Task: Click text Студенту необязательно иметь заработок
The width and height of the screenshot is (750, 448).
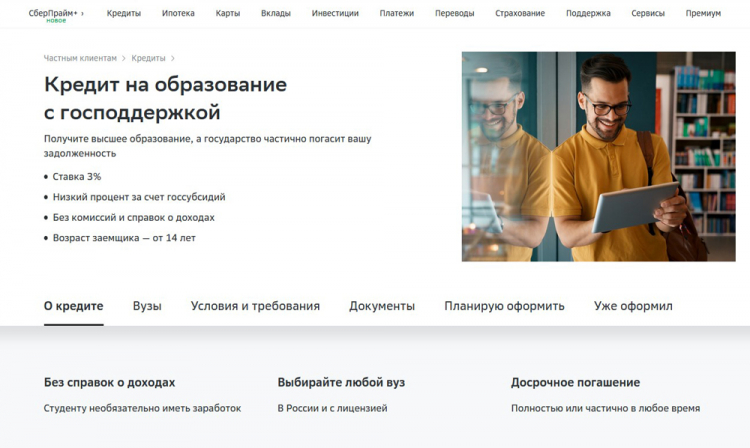Action: pyautogui.click(x=143, y=408)
